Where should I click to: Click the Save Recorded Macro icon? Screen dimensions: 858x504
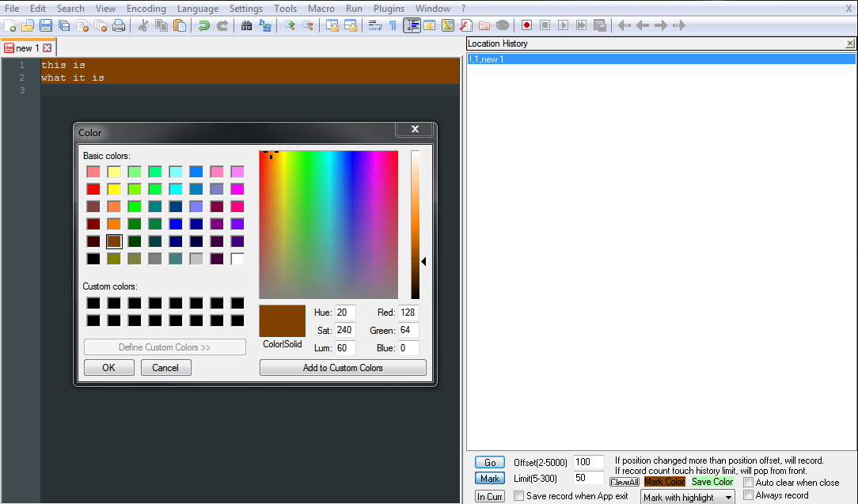click(600, 25)
